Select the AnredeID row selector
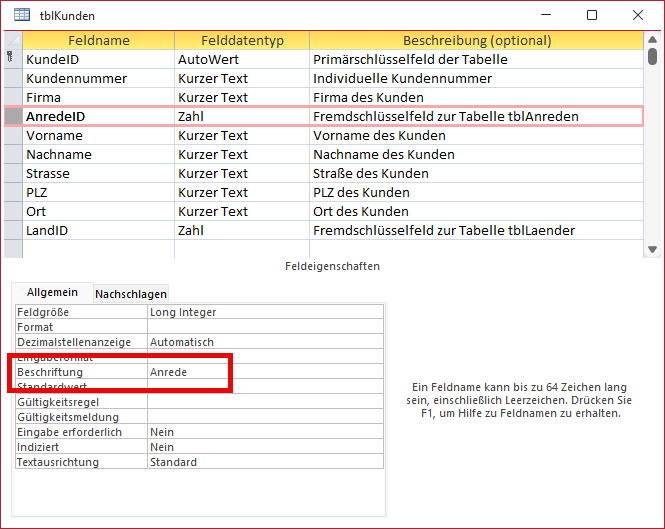Screen dimensions: 665x529 (x=13, y=116)
